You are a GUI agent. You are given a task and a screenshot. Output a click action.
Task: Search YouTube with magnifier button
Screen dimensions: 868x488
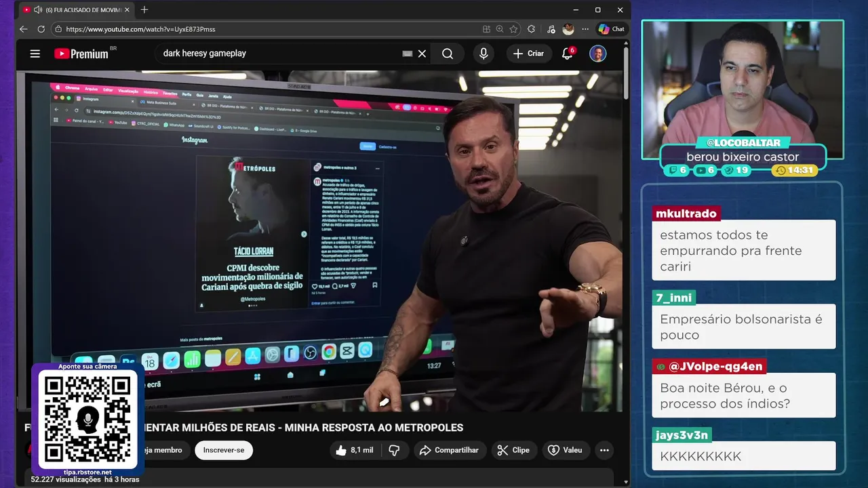tap(448, 54)
